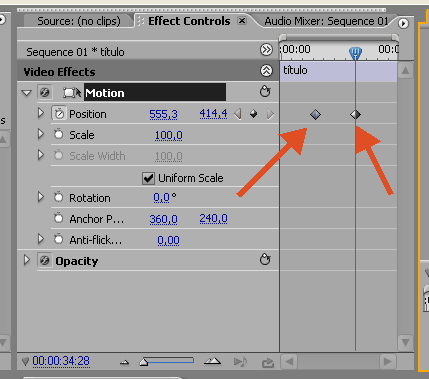429x379 pixels.
Task: Click the zoom in mountains icon
Action: click(212, 361)
